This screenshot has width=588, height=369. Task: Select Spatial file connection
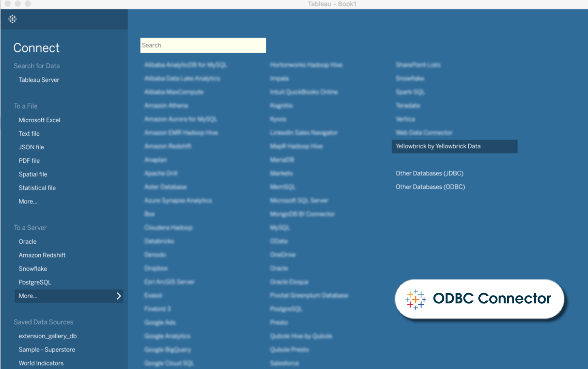[x=33, y=174]
